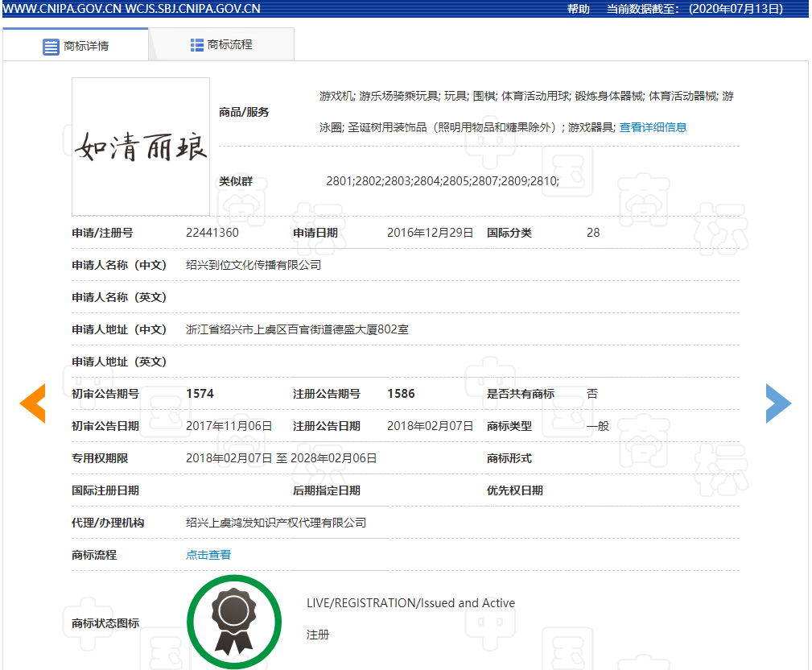
Task: Click the 商品/服务 label
Action: [x=244, y=112]
